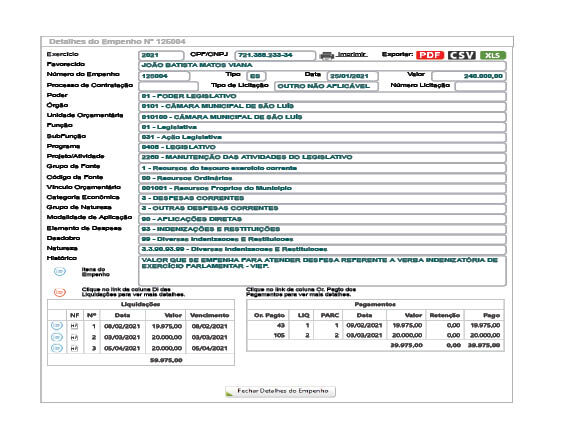Click the Data field 25/01/2021

pyautogui.click(x=353, y=76)
